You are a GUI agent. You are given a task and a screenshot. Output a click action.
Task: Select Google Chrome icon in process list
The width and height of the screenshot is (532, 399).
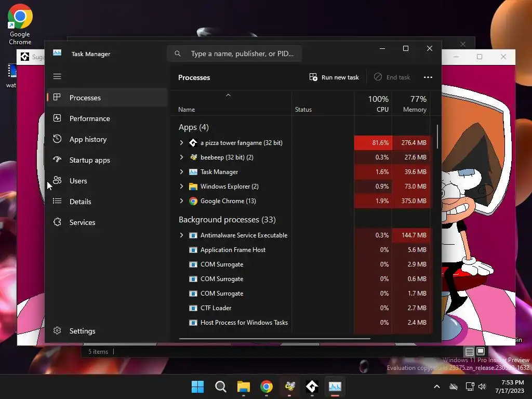coord(193,201)
